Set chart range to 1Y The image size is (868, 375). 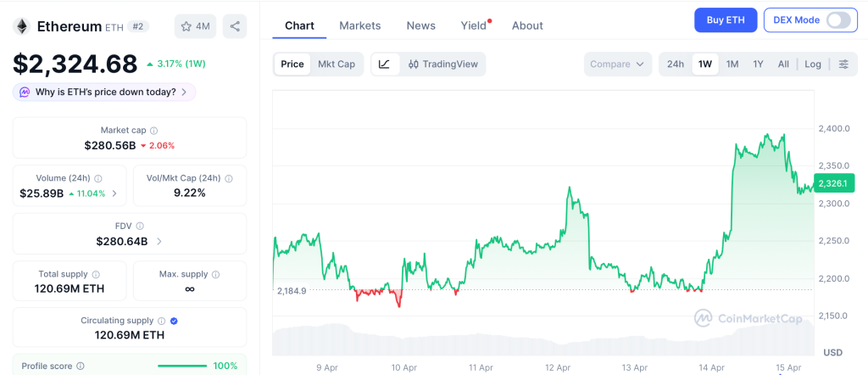[759, 64]
